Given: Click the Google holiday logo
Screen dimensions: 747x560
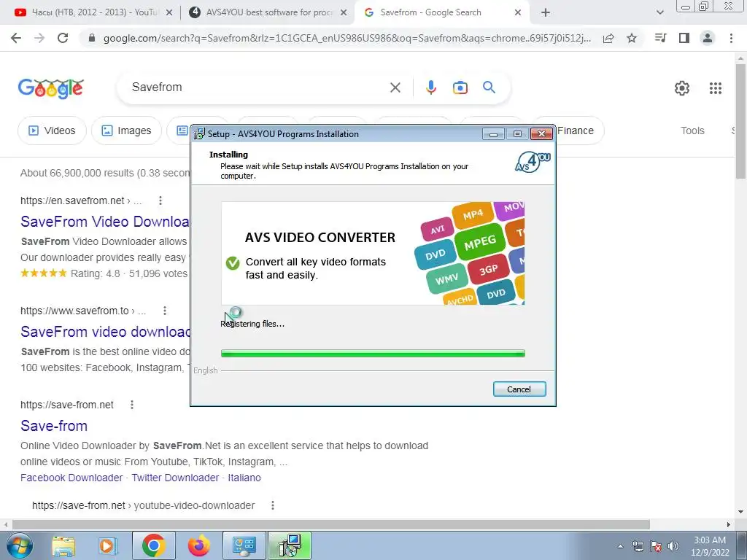Looking at the screenshot, I should (x=51, y=88).
